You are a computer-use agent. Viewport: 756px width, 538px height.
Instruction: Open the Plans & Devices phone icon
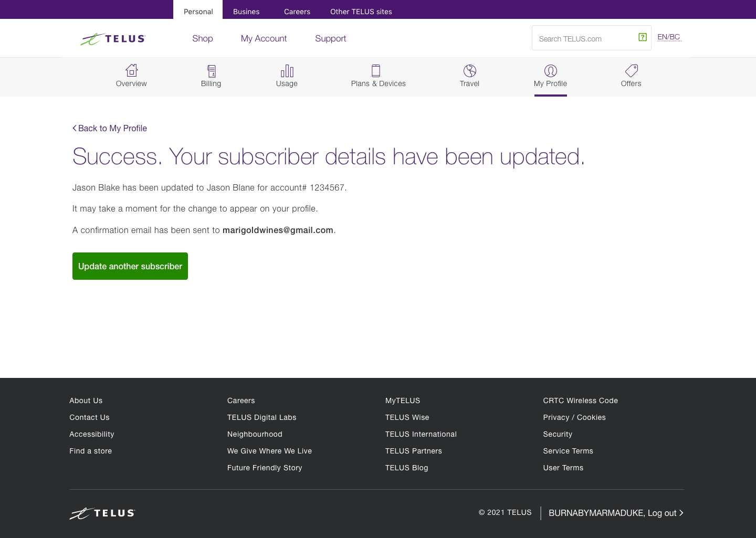pyautogui.click(x=376, y=71)
